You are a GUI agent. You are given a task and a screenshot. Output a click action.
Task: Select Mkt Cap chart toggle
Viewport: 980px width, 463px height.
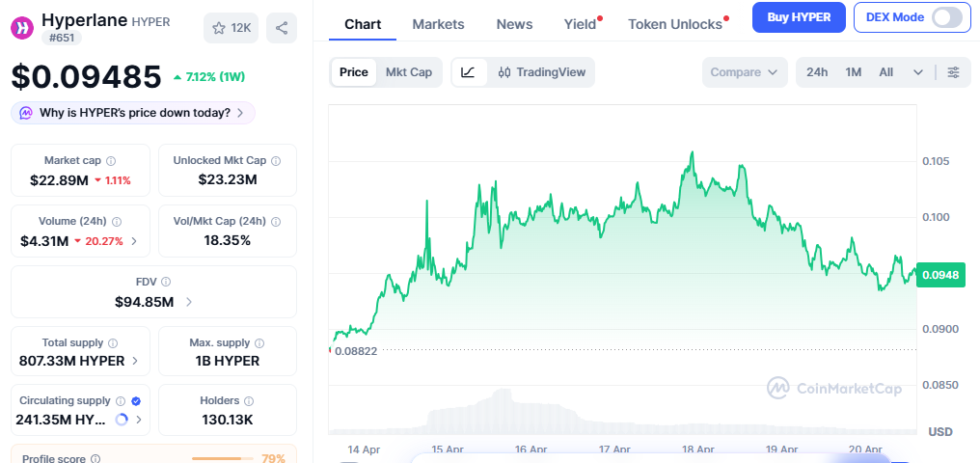[x=409, y=72]
